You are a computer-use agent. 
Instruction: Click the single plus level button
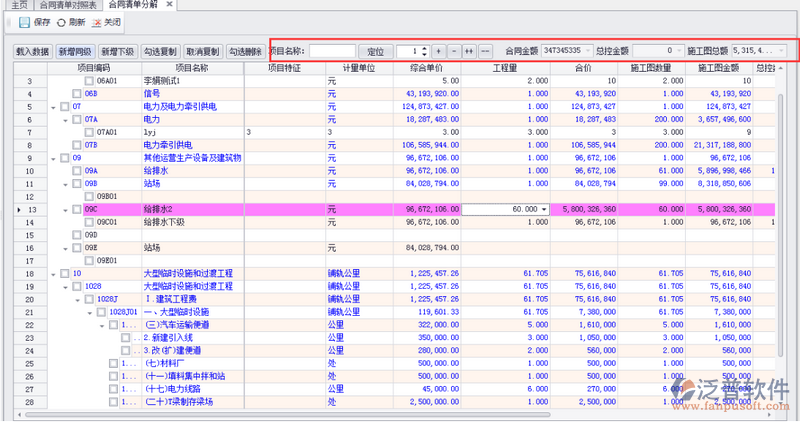[438, 50]
